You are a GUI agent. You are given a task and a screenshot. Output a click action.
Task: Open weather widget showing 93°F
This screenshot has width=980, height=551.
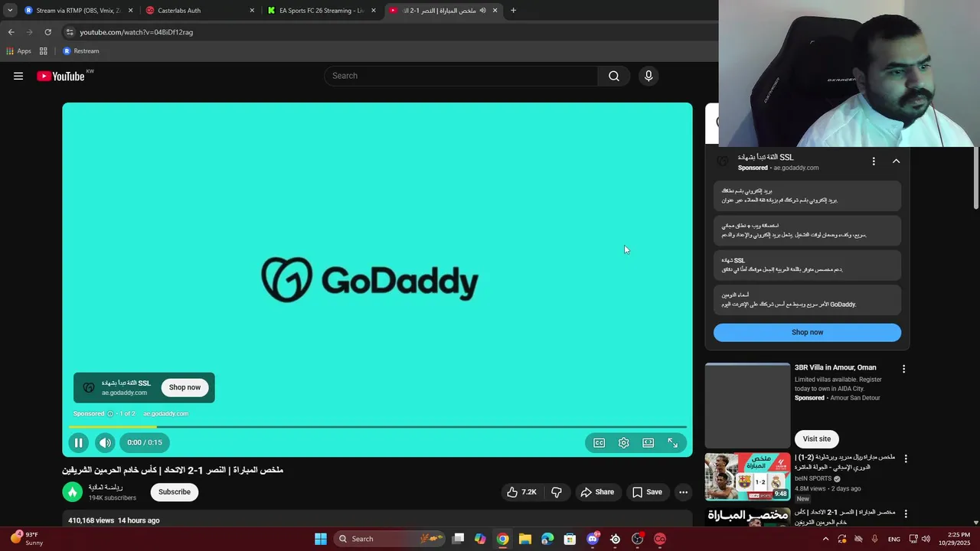(27, 539)
